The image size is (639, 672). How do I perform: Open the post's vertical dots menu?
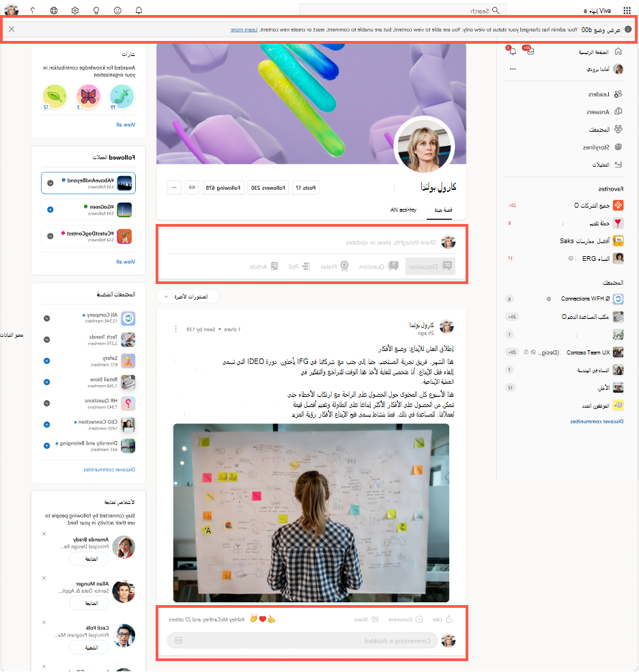(x=175, y=329)
